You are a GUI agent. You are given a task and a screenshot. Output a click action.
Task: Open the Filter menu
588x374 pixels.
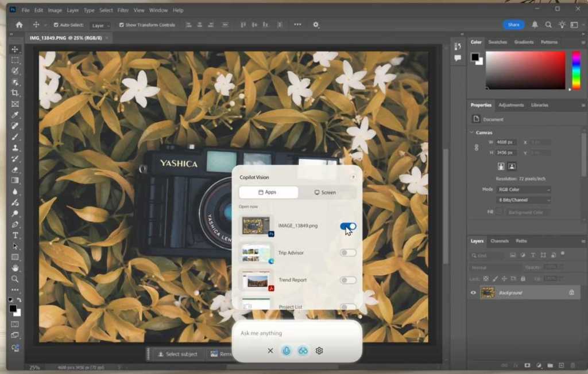(123, 10)
